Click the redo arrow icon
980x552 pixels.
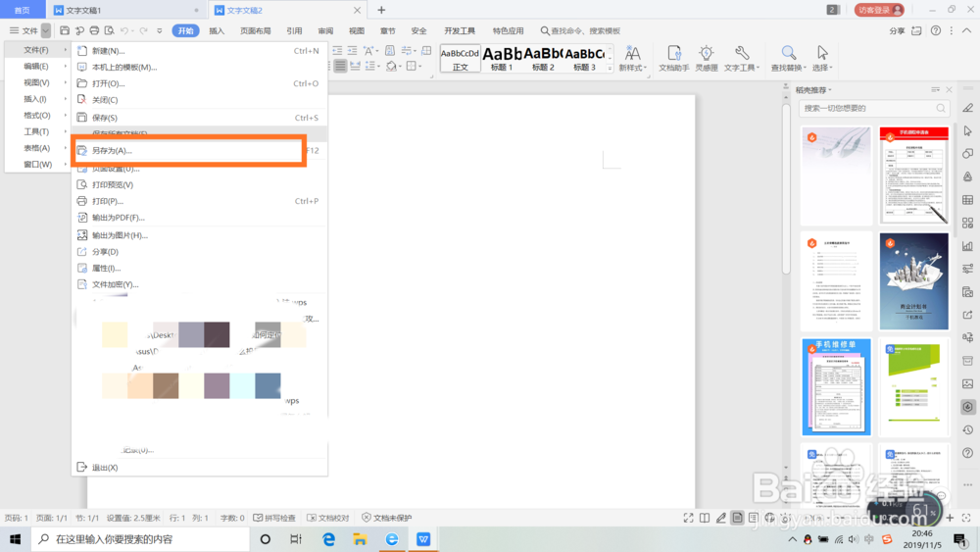coord(144,30)
